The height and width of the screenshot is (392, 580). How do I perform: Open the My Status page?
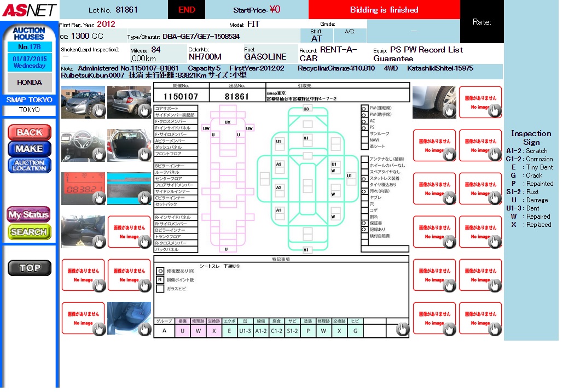tap(29, 215)
